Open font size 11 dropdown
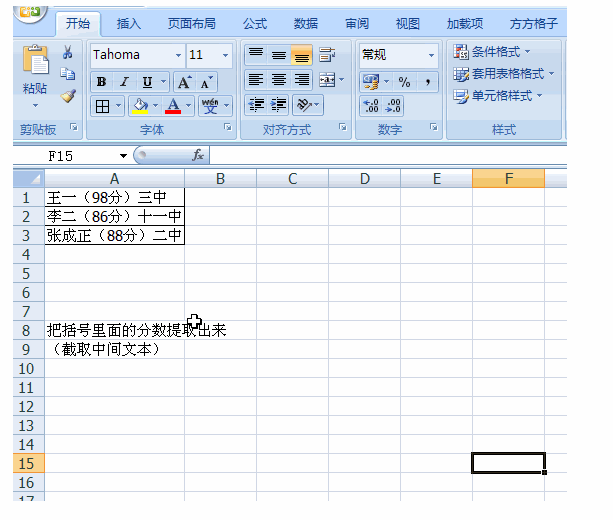 [226, 55]
